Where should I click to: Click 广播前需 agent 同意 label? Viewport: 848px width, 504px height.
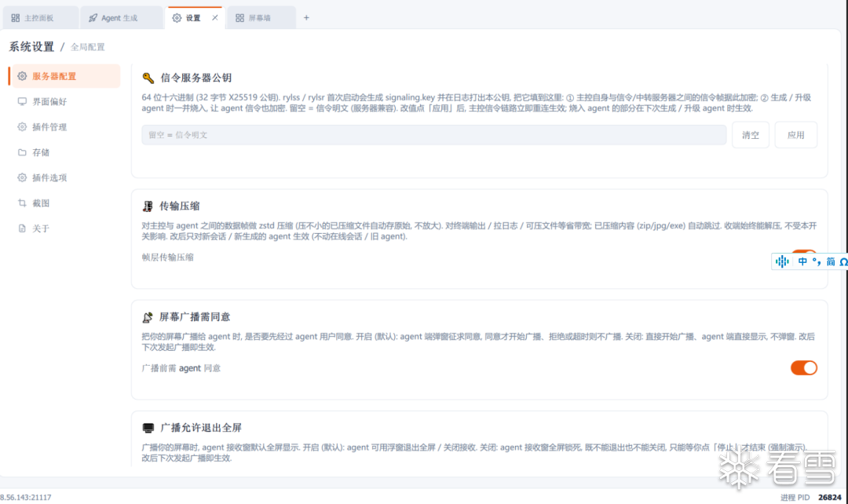point(181,368)
